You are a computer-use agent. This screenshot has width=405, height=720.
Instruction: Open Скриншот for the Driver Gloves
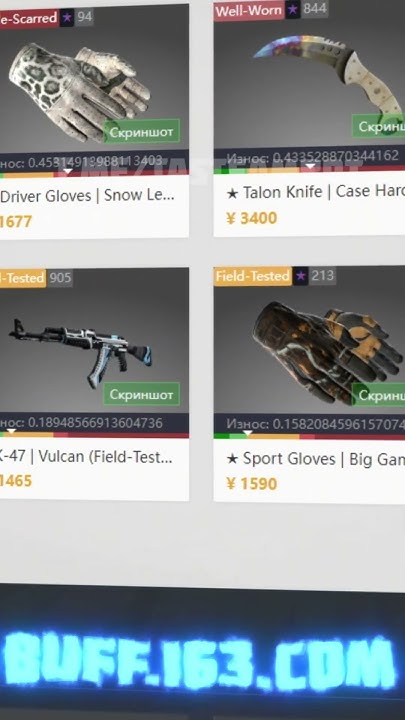click(x=141, y=132)
